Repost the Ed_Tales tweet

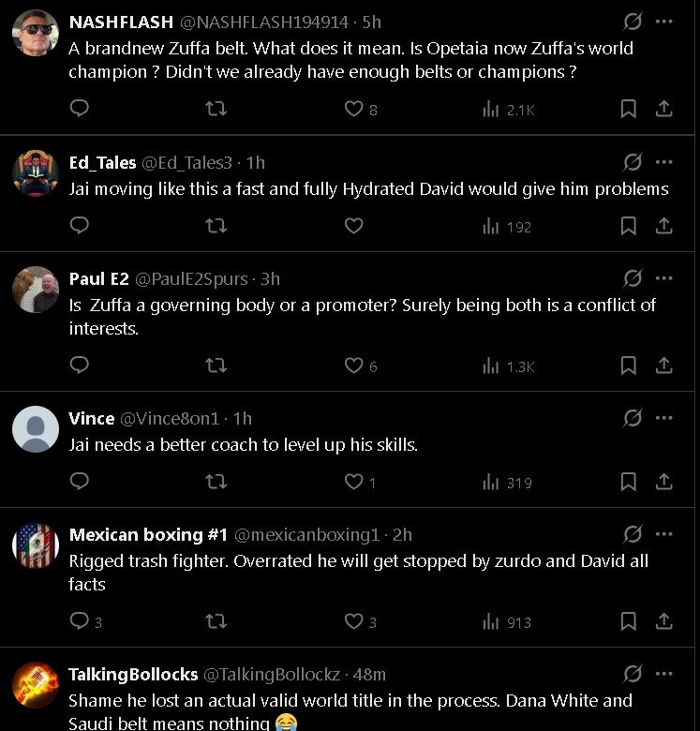(x=216, y=226)
